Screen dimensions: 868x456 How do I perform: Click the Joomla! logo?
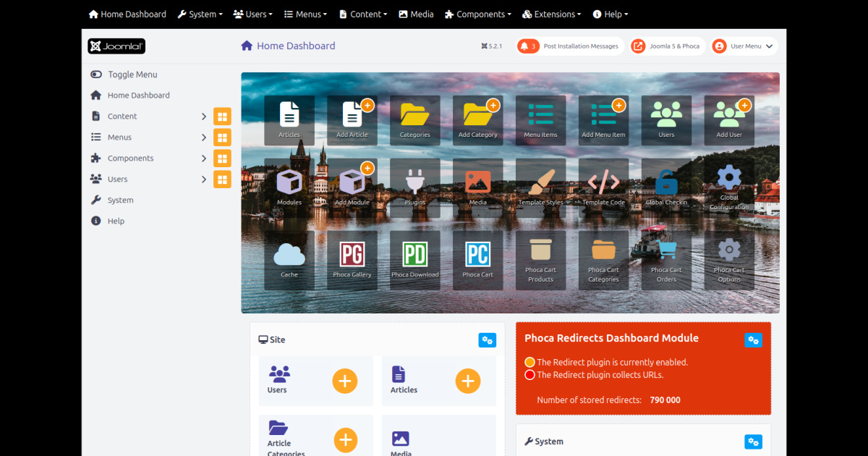tap(116, 46)
